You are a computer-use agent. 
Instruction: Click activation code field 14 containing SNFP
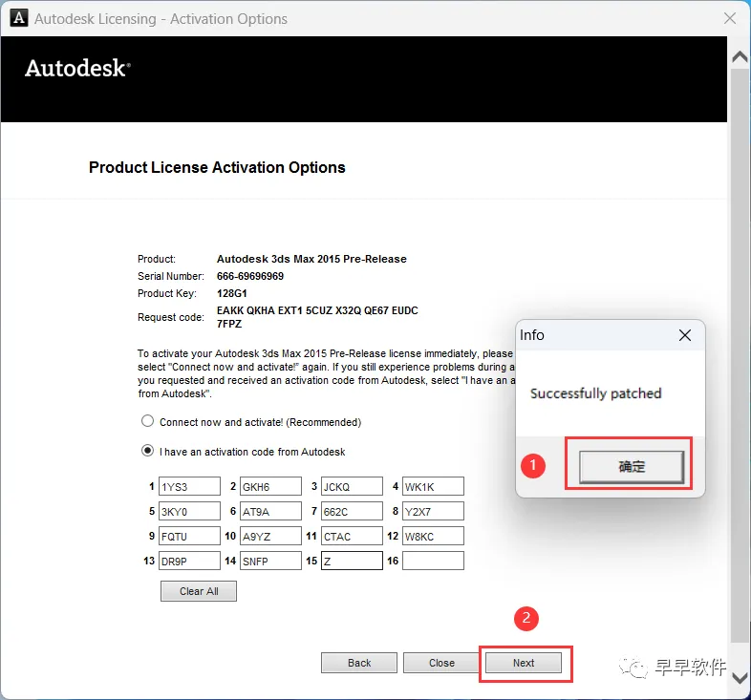(x=270, y=562)
